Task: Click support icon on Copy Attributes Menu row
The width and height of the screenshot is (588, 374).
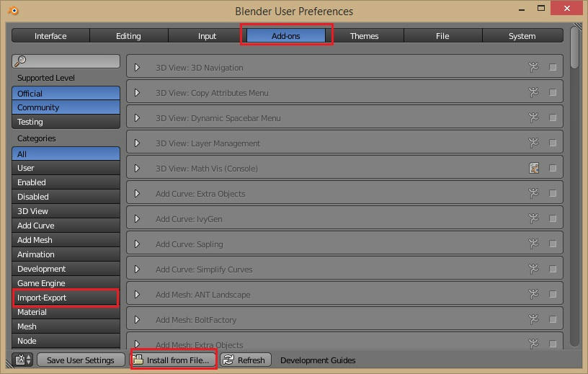Action: pos(534,92)
